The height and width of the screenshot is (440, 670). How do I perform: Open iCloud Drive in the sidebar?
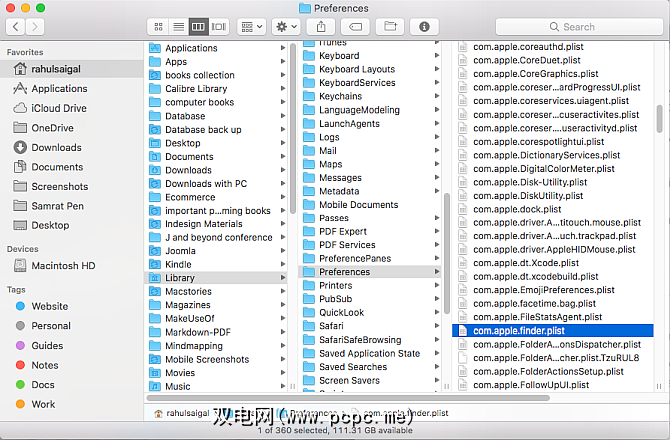click(x=72, y=108)
